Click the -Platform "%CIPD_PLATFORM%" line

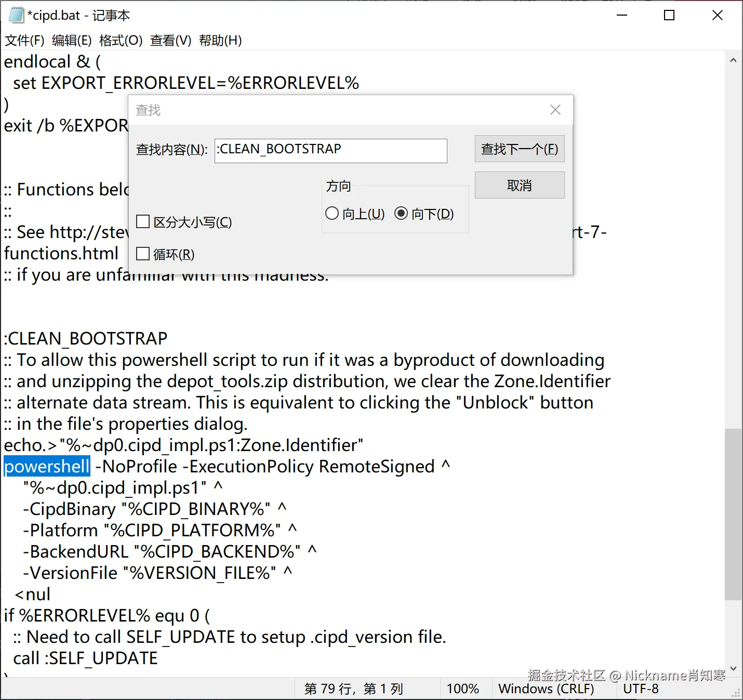[x=160, y=530]
